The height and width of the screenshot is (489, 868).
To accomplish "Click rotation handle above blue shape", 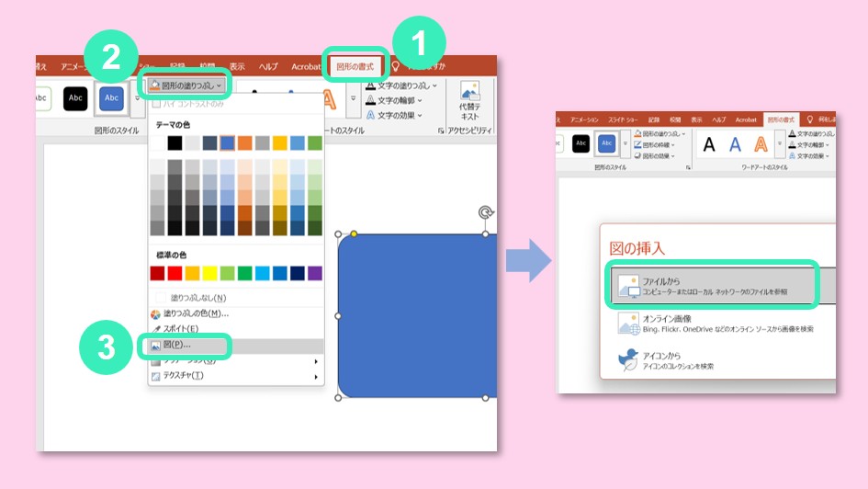I will [486, 212].
